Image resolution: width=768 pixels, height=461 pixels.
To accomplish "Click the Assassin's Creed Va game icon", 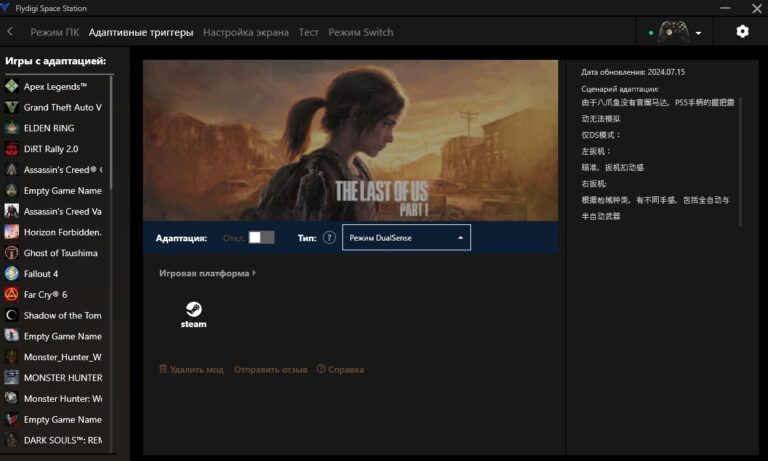I will pos(12,211).
